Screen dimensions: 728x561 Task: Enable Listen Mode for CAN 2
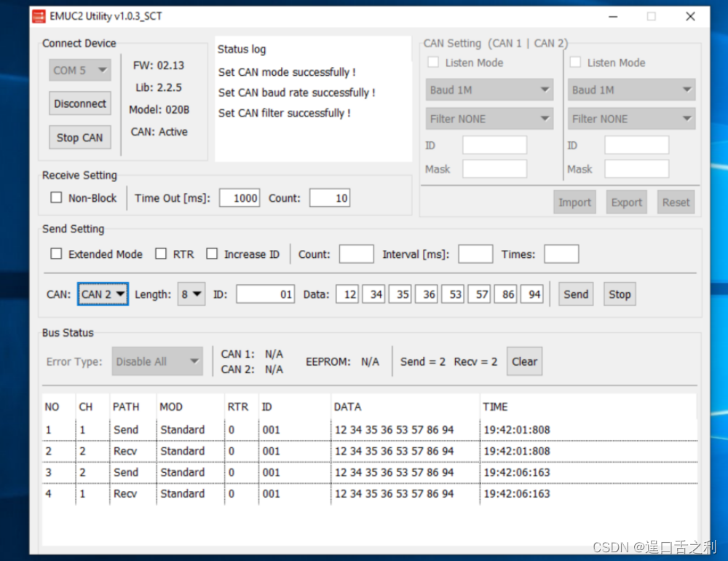575,62
